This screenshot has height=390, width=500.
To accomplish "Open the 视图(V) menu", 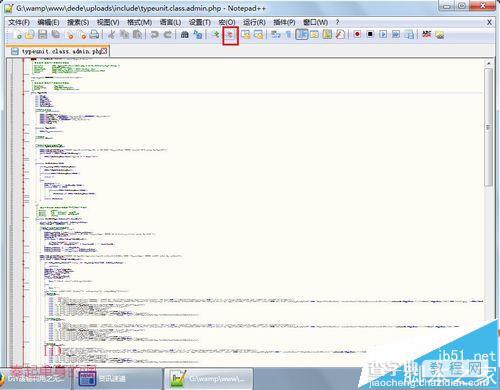I will click(x=108, y=22).
